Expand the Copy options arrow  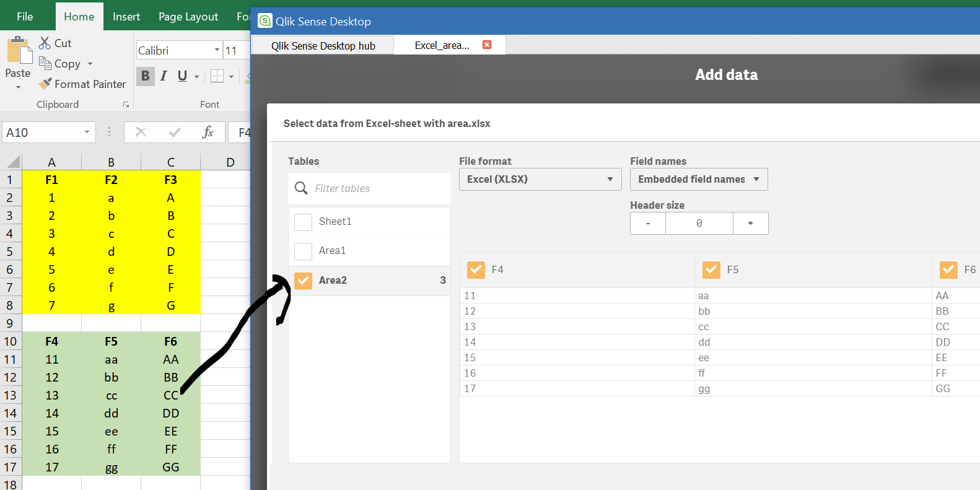pos(90,64)
